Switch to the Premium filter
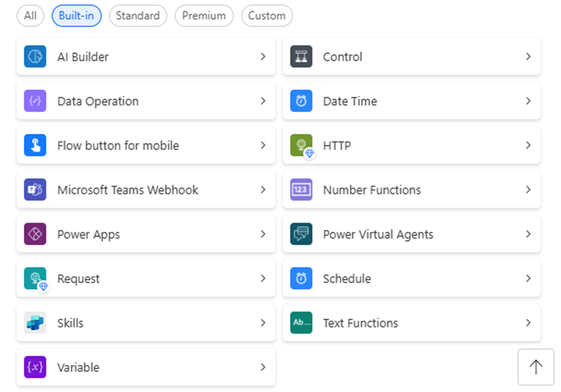Viewport: 561px width, 392px height. coord(204,16)
